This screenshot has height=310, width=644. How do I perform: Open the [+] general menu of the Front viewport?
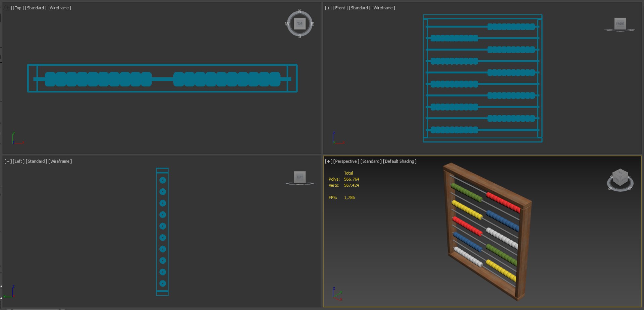tap(328, 8)
